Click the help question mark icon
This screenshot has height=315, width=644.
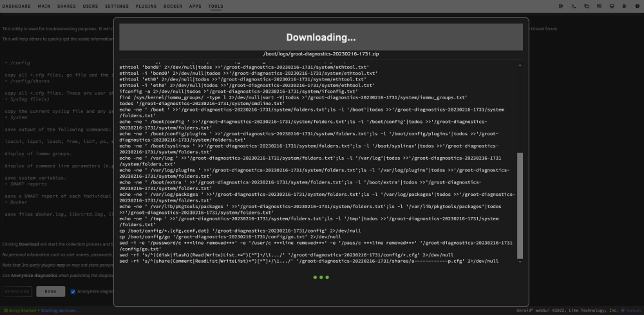point(637,6)
